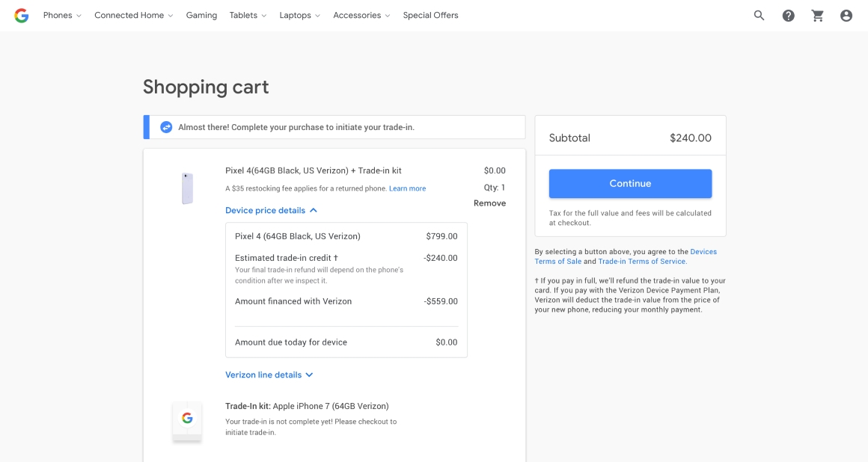Screen dimensions: 868x462
Task: Click the 'Almost there!' trade-in banner text
Action: point(296,127)
